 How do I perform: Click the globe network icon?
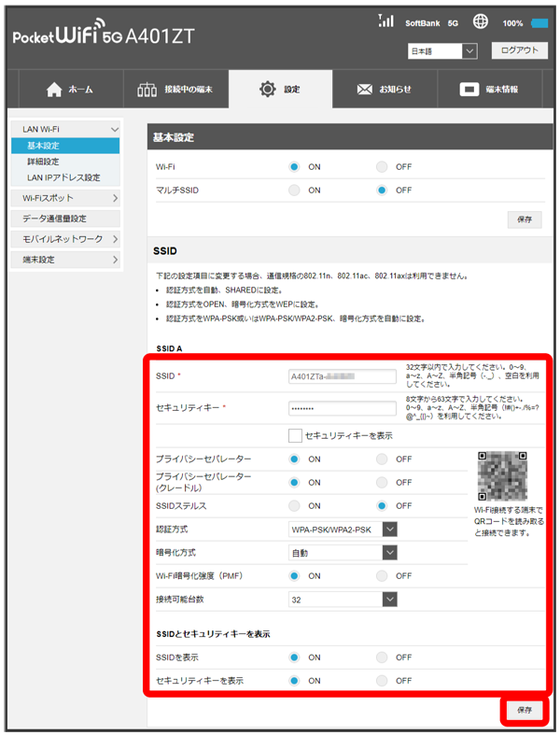481,21
